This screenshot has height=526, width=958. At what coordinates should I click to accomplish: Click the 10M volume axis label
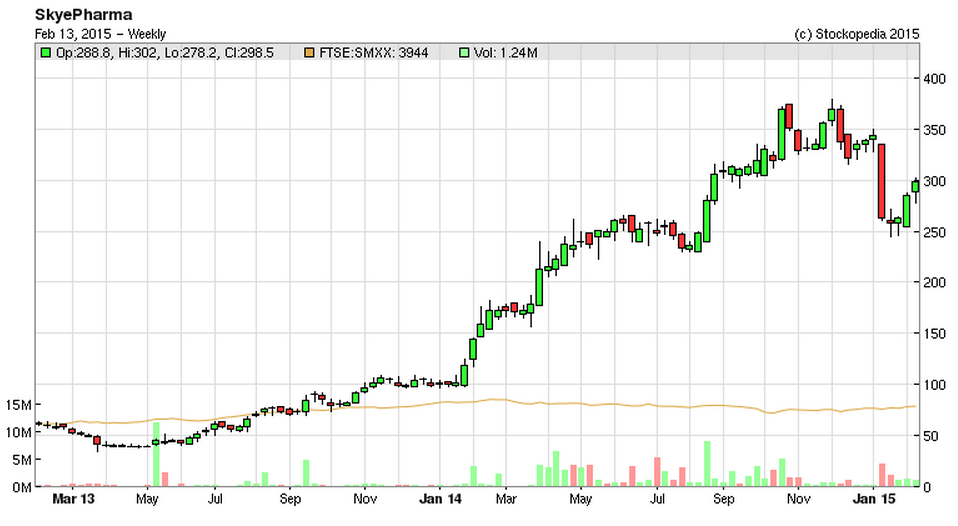point(18,433)
